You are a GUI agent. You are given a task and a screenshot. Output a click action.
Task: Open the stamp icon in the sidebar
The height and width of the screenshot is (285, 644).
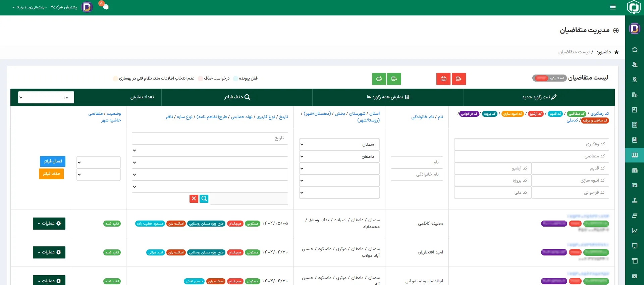[635, 200]
